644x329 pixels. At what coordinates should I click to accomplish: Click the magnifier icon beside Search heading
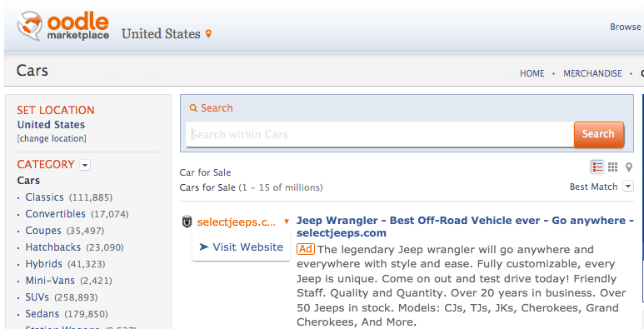click(193, 108)
